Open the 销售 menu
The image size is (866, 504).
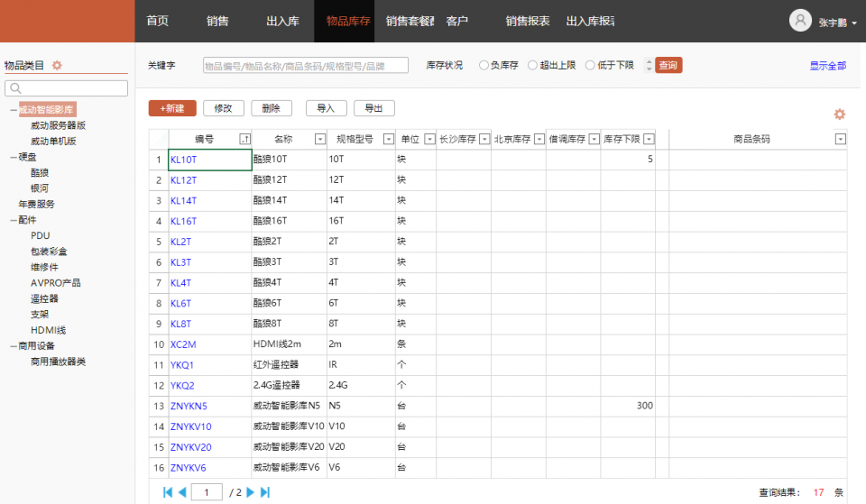(217, 21)
